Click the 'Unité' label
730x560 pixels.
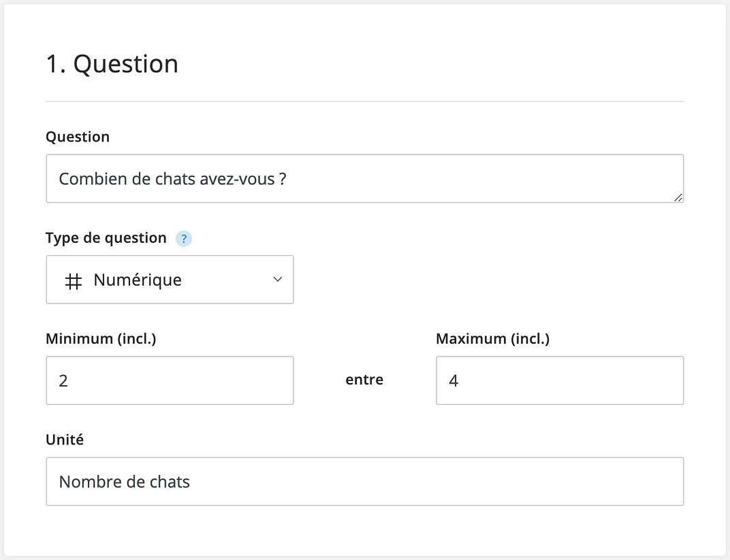[65, 440]
